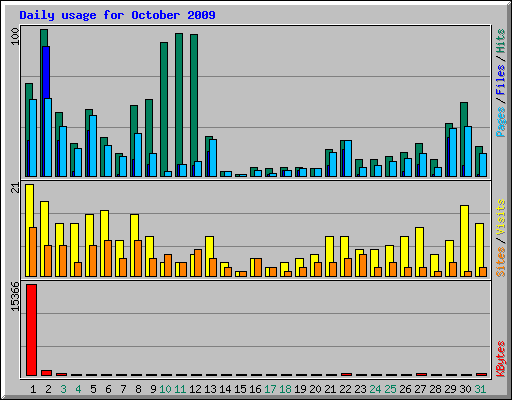Click green day label '11'
Screen dimensions: 512x400
pyautogui.click(x=180, y=389)
